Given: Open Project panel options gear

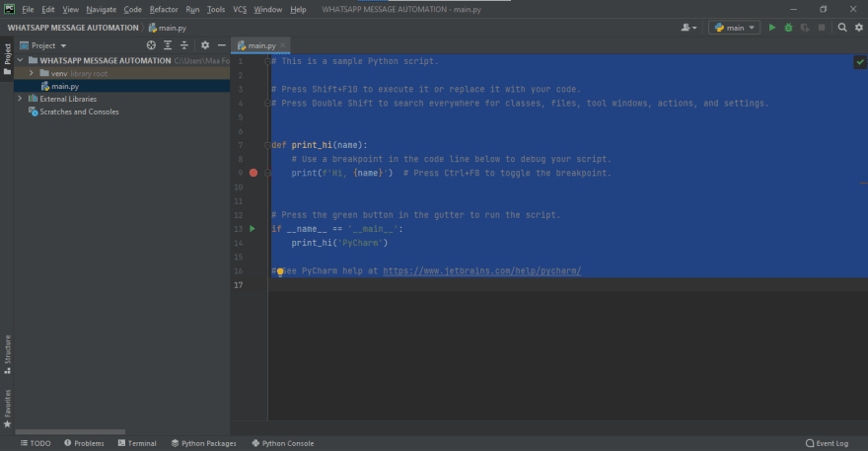Looking at the screenshot, I should [205, 45].
